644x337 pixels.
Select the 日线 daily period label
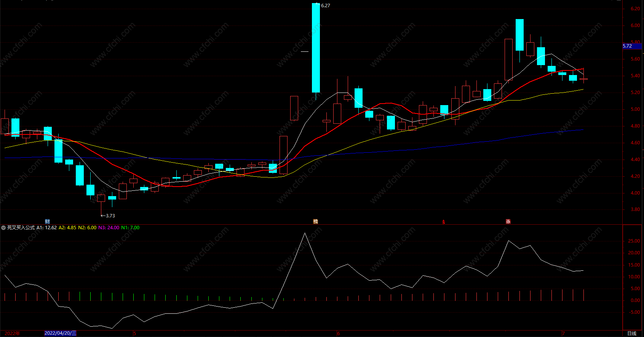[x=632, y=334]
